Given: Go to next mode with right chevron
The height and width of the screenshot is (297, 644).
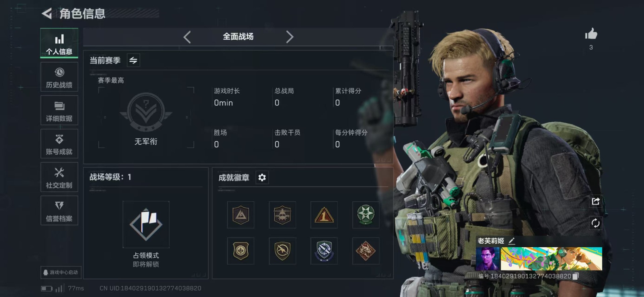Looking at the screenshot, I should click(x=289, y=37).
